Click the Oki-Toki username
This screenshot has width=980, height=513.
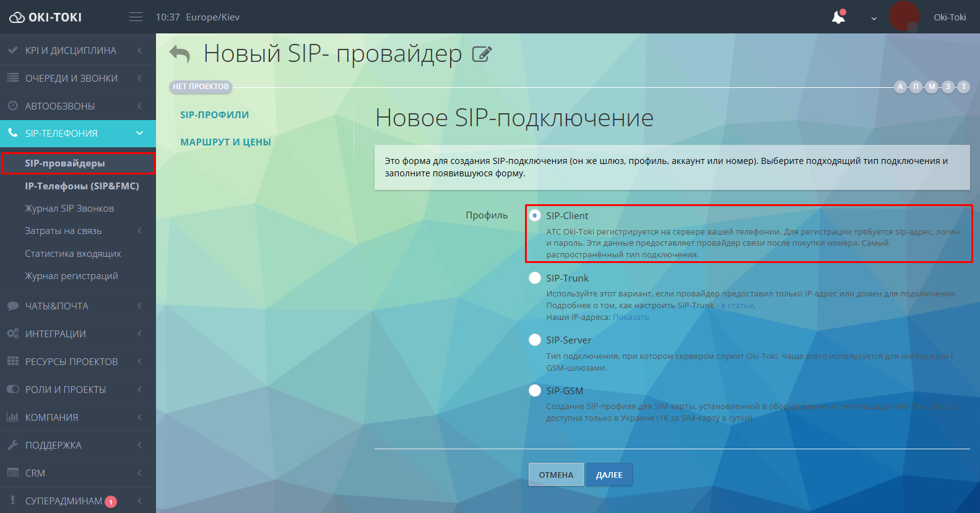(x=950, y=17)
